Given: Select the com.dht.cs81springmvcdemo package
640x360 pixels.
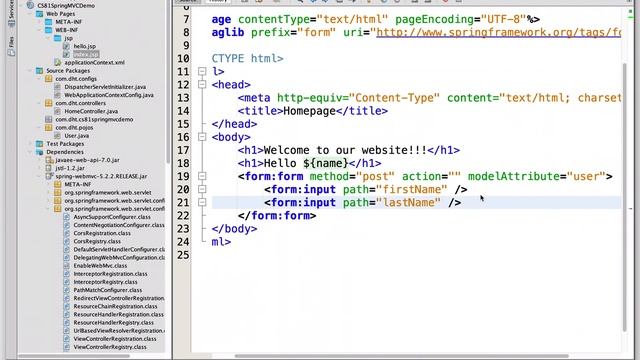Looking at the screenshot, I should click(94, 119).
